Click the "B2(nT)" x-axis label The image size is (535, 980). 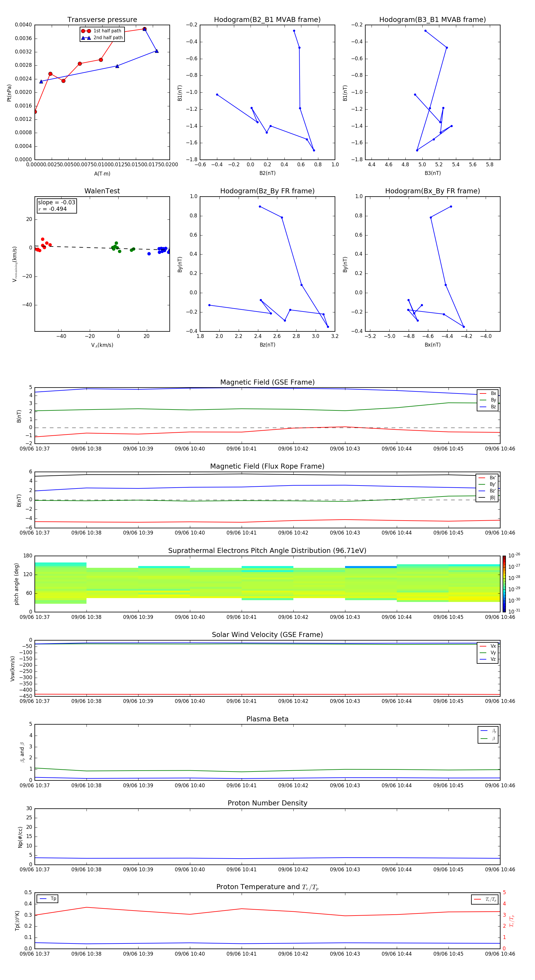(267, 173)
